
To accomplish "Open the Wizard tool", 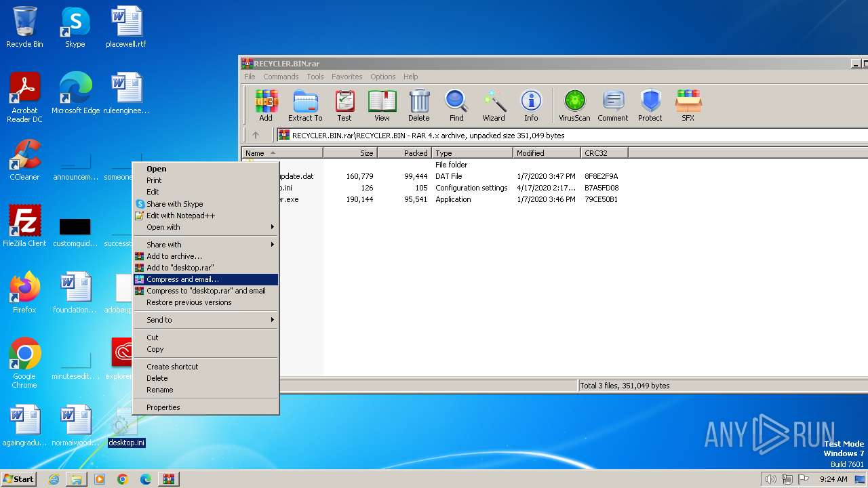I will click(x=494, y=106).
